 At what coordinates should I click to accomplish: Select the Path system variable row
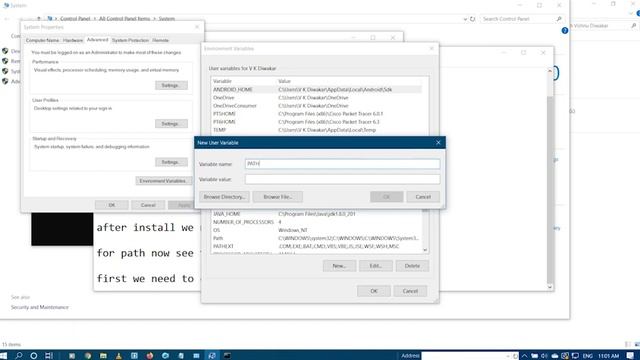coord(317,238)
